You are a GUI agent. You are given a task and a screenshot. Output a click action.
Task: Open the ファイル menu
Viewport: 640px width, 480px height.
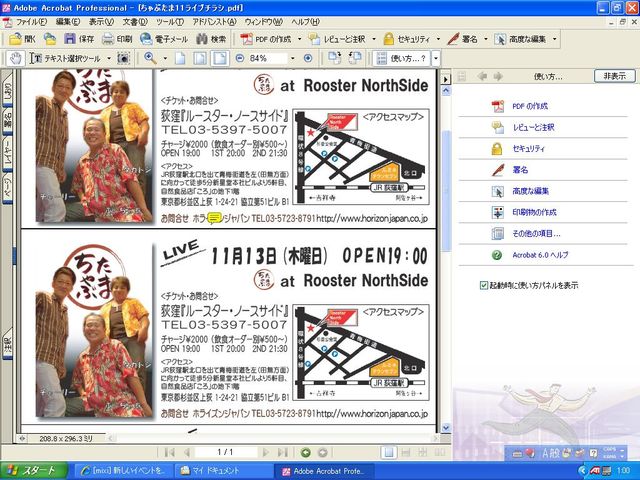pos(31,22)
